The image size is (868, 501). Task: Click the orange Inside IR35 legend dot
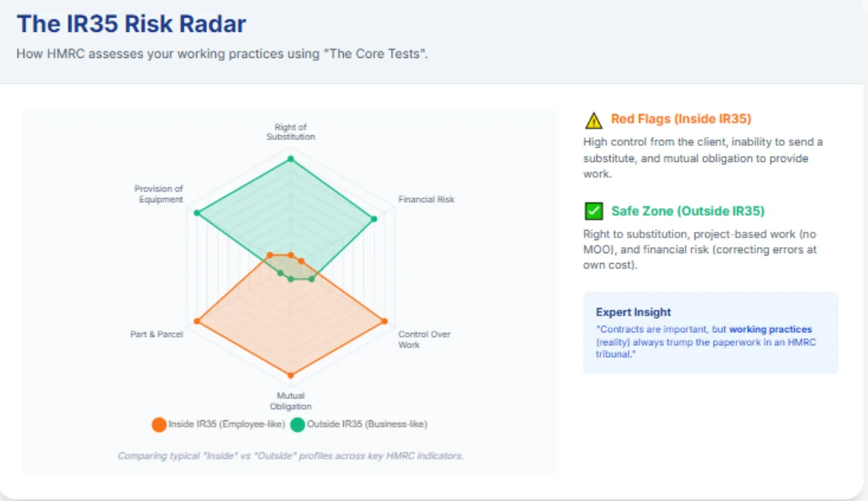[158, 425]
